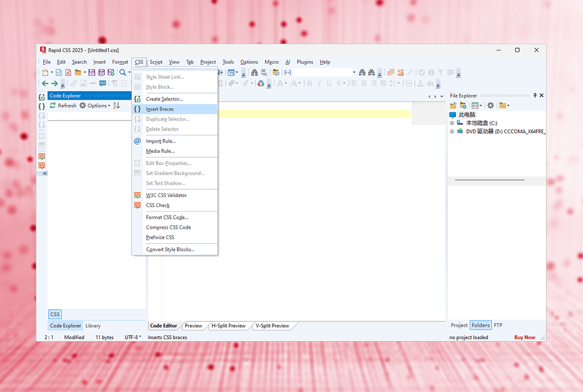Open the Edit menu
The image size is (583, 392).
click(61, 62)
